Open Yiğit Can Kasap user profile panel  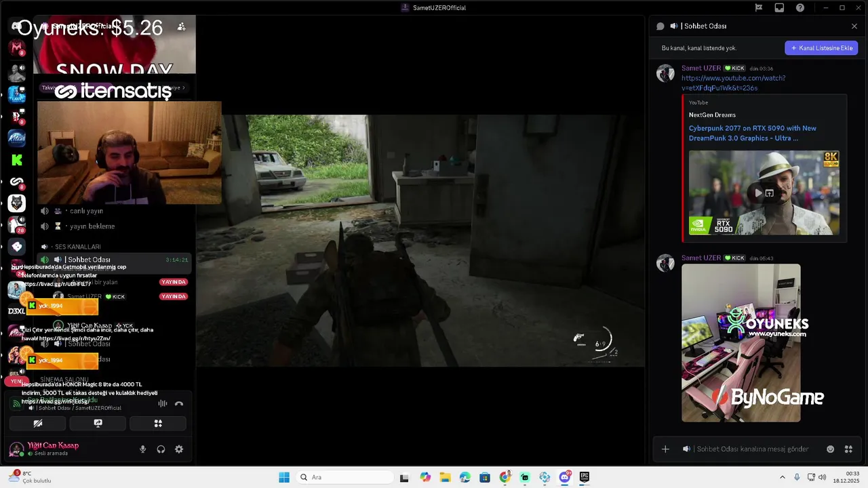coord(53,449)
